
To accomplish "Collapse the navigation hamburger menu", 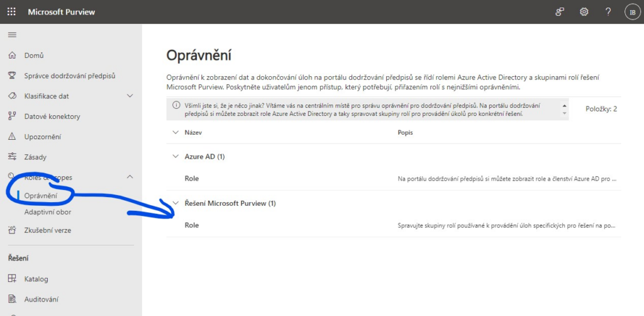I will [x=13, y=35].
